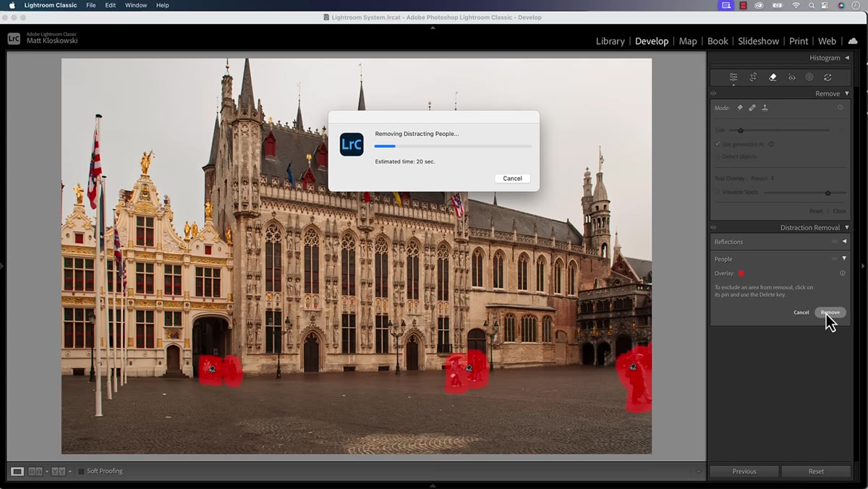This screenshot has width=868, height=489.
Task: Open Spotlight search in menu bar
Action: [x=812, y=5]
